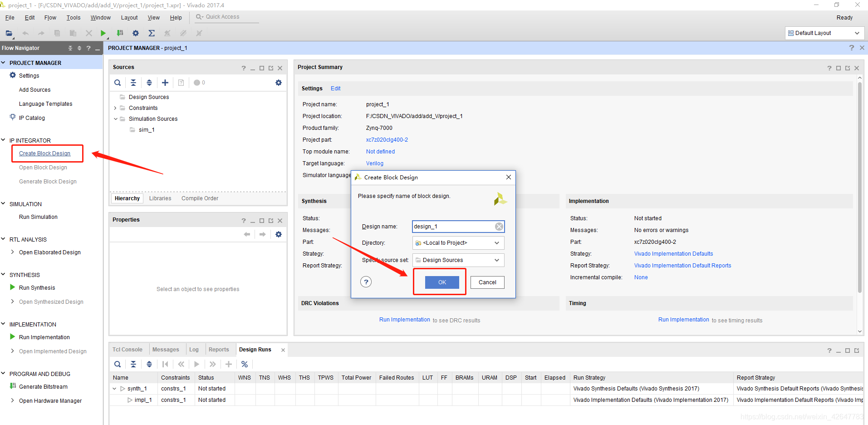Close the Design Runs tab
Image resolution: width=868 pixels, height=425 pixels.
283,350
